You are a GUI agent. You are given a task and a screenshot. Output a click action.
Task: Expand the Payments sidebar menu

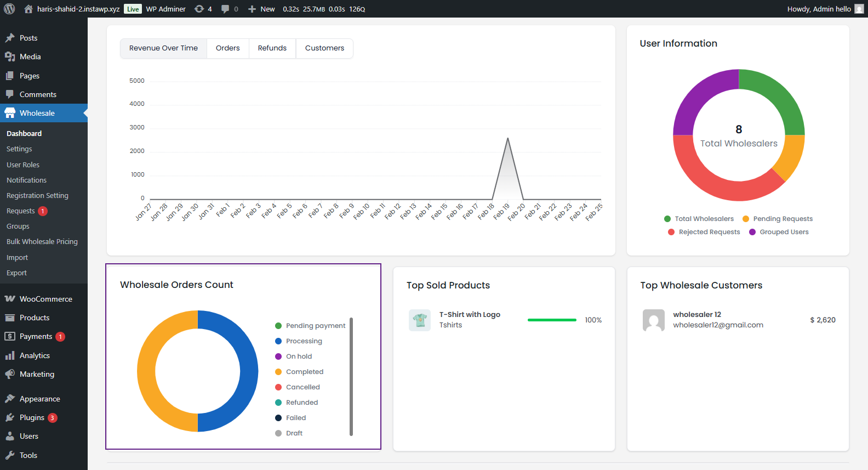36,336
